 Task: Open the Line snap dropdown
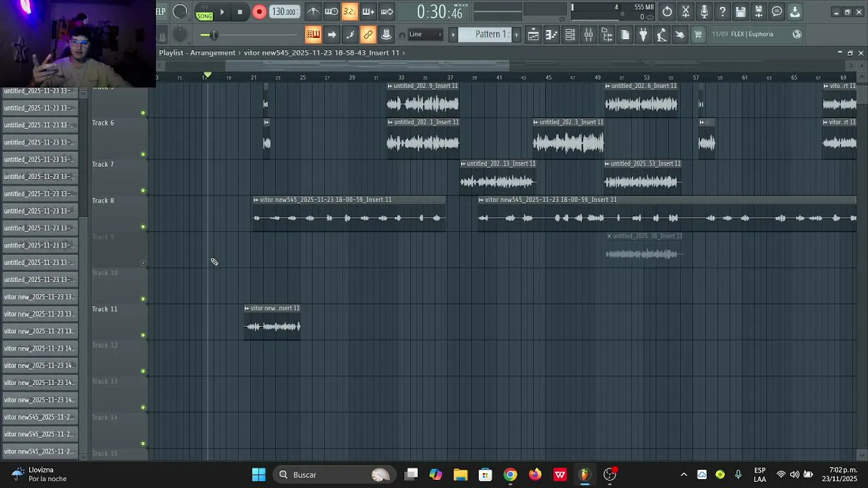pyautogui.click(x=425, y=35)
